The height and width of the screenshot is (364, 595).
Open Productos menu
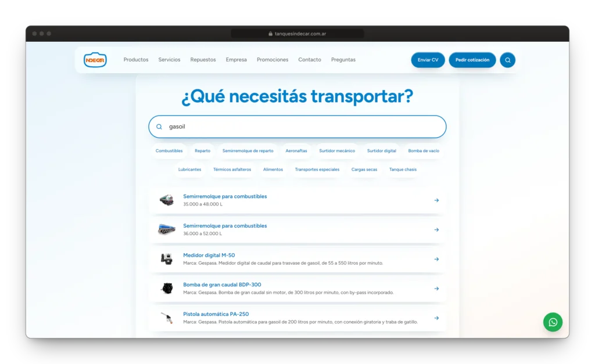[136, 60]
